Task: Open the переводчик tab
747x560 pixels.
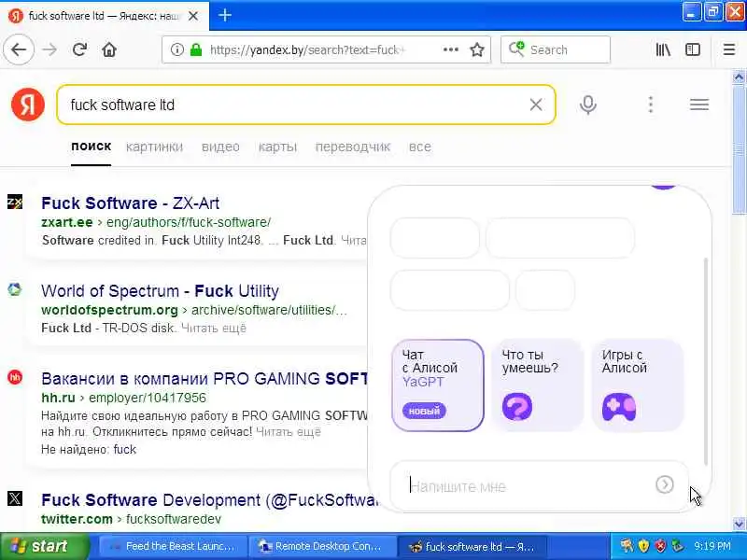Action: (x=353, y=147)
